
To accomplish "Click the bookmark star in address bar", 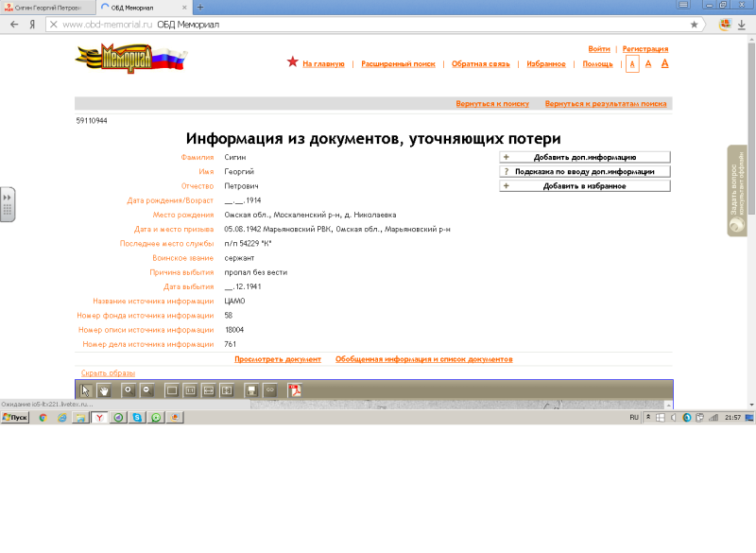I will pyautogui.click(x=694, y=25).
